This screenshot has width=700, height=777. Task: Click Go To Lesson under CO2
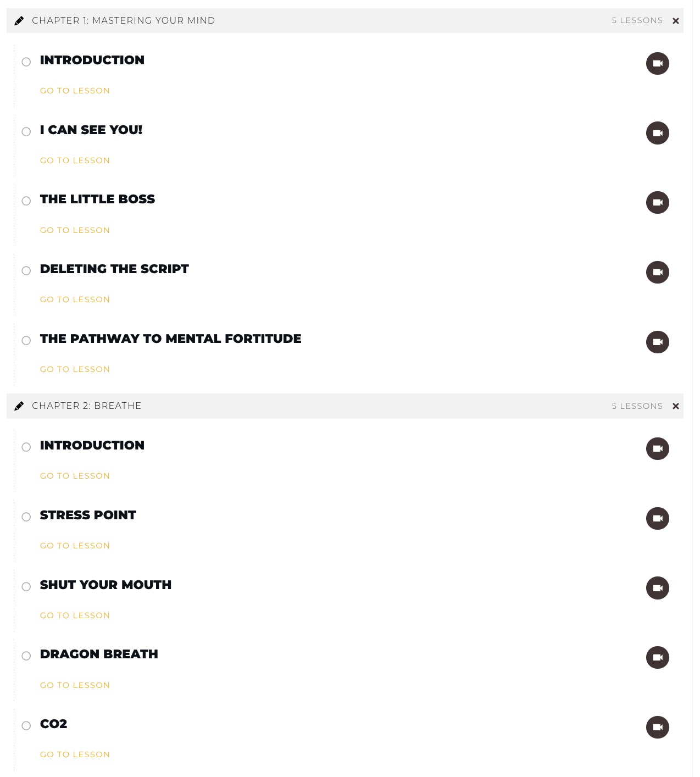[75, 754]
